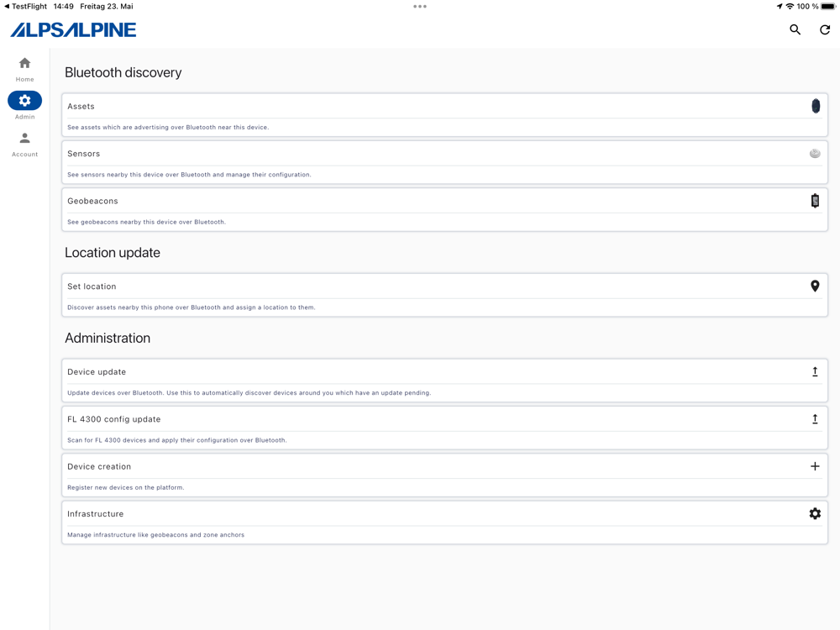This screenshot has width=840, height=630.
Task: Click the sensor device icon in Sensors card
Action: (815, 154)
